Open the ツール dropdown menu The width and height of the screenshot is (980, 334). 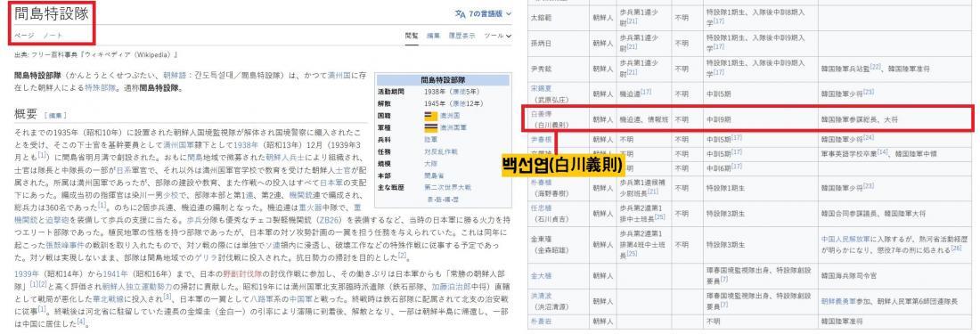(x=497, y=37)
